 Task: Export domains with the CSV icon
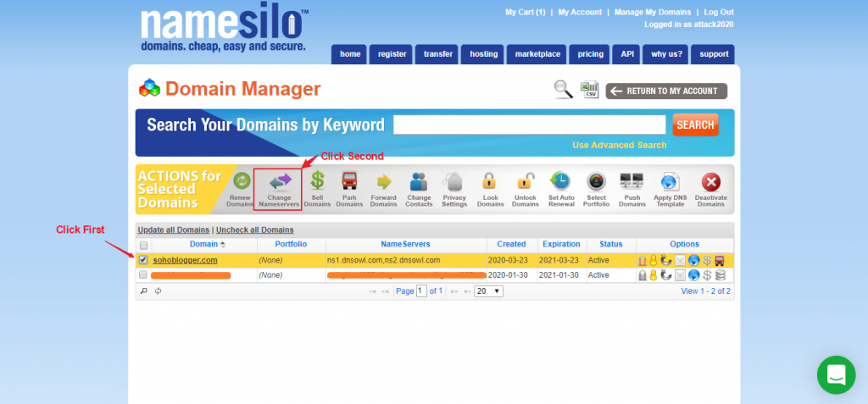pyautogui.click(x=589, y=90)
